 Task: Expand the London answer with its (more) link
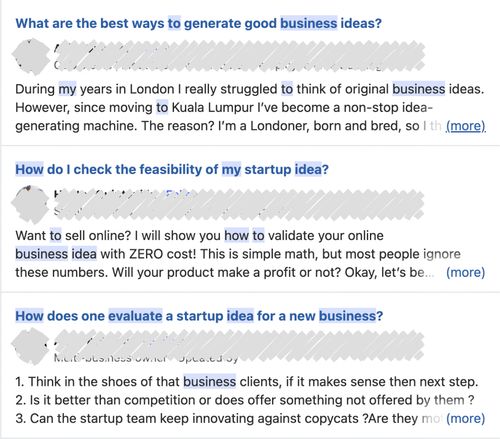point(466,126)
